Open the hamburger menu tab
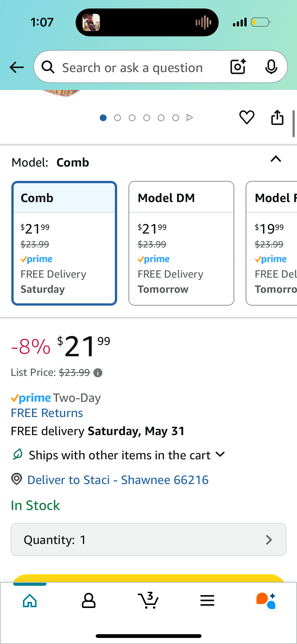Viewport: 297px width, 644px height. tap(207, 601)
